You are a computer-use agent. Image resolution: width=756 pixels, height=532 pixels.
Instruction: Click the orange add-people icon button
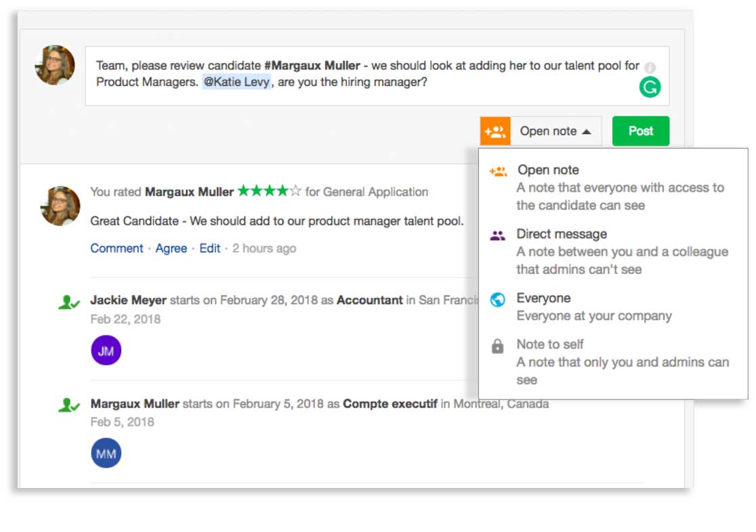coord(495,131)
